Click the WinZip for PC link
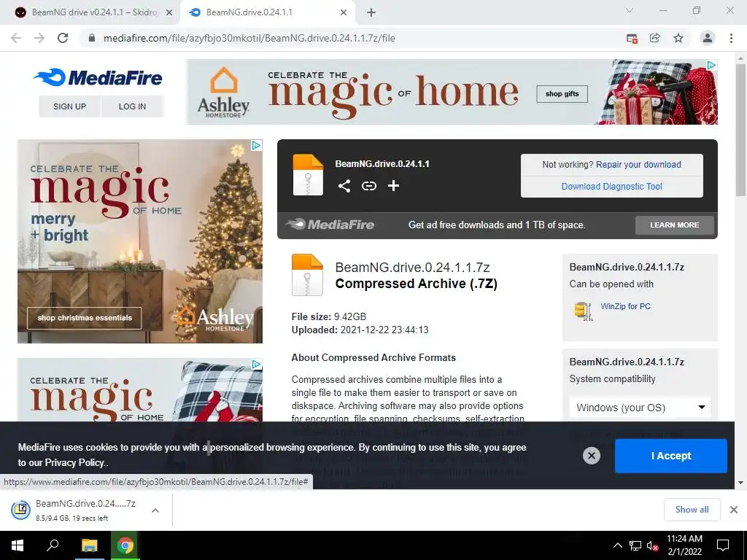Viewport: 747px width, 560px height. click(x=625, y=306)
